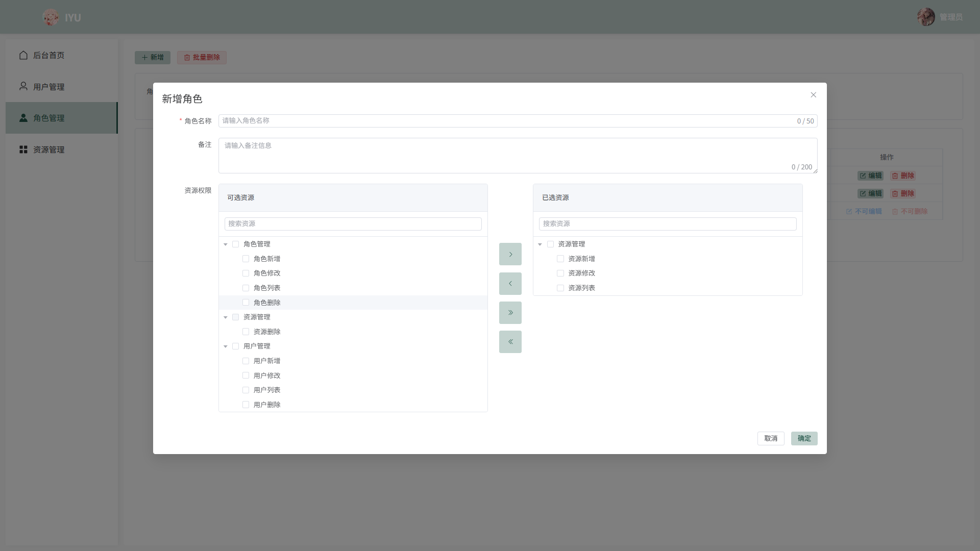Collapse 资源管理 node in 已选资源 panel
This screenshot has width=980, height=551.
(540, 244)
